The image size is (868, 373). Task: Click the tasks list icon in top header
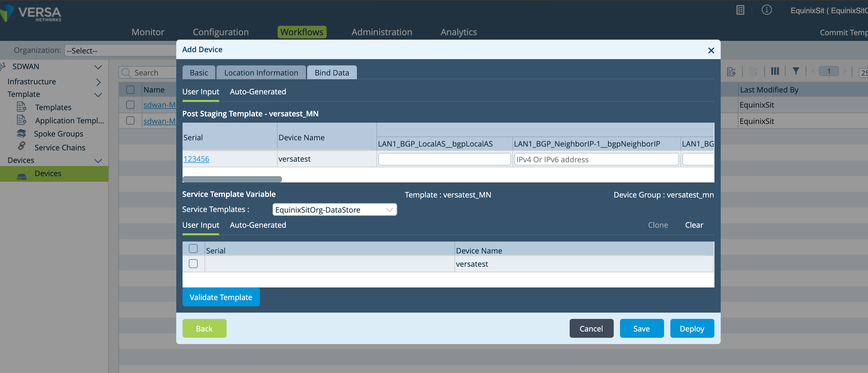(x=740, y=10)
